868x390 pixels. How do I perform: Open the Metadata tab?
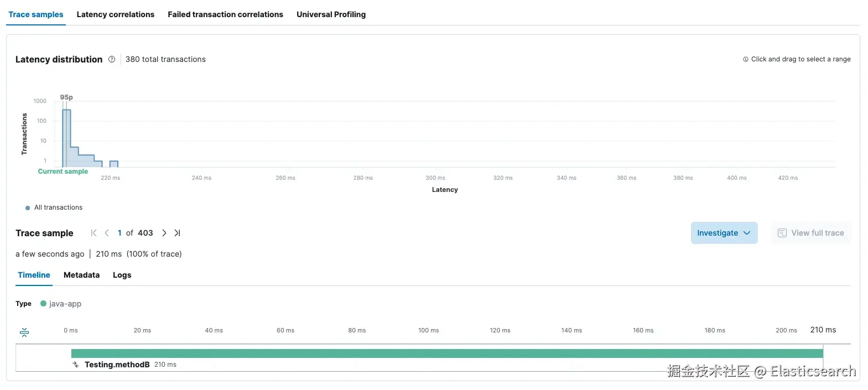[x=81, y=275]
